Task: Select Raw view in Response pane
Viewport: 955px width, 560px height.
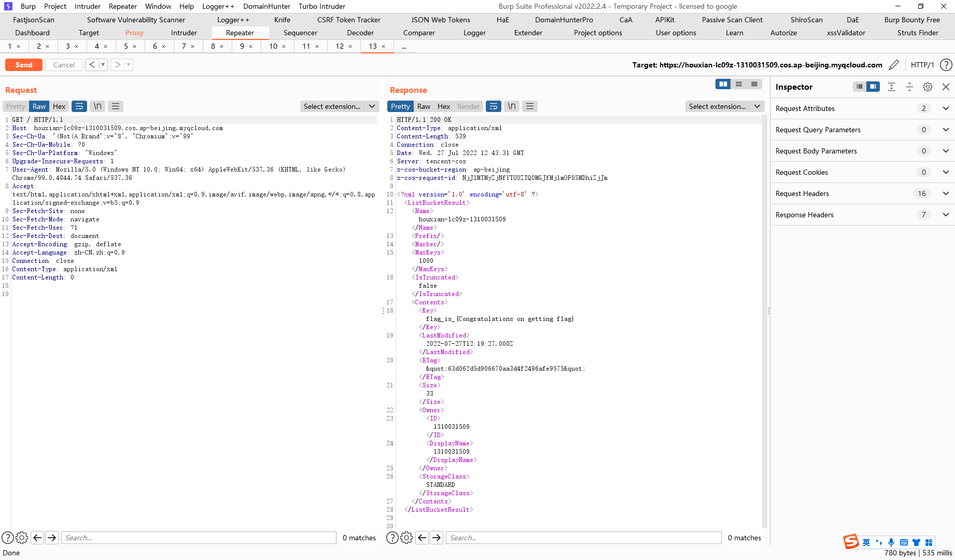Action: [x=424, y=106]
